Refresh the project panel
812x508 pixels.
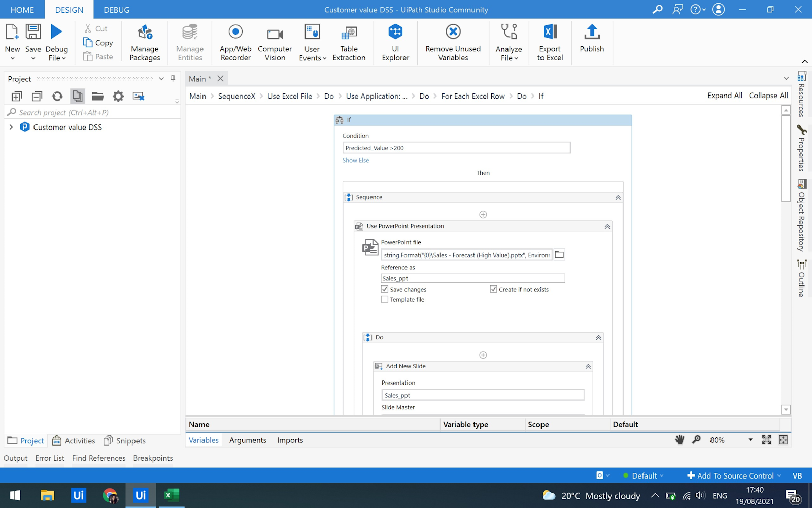(x=57, y=96)
